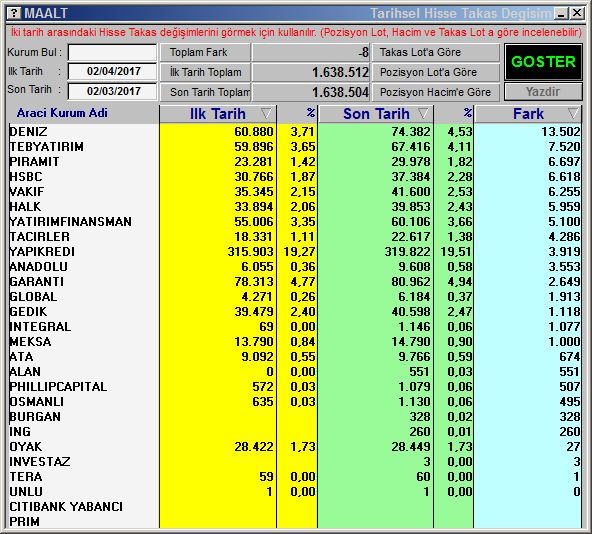Click the help question mark icon

coord(14,14)
